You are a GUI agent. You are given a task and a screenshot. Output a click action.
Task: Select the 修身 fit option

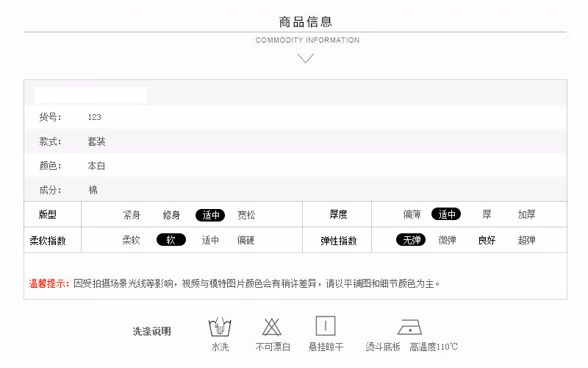coord(171,215)
